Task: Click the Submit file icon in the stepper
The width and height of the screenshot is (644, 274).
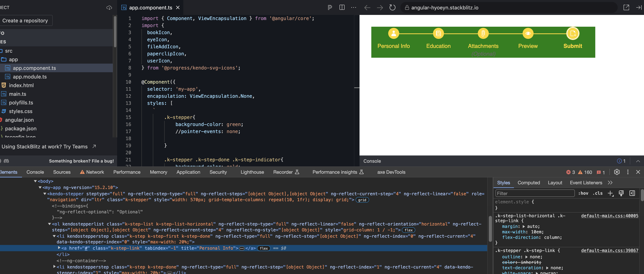Action: click(573, 33)
